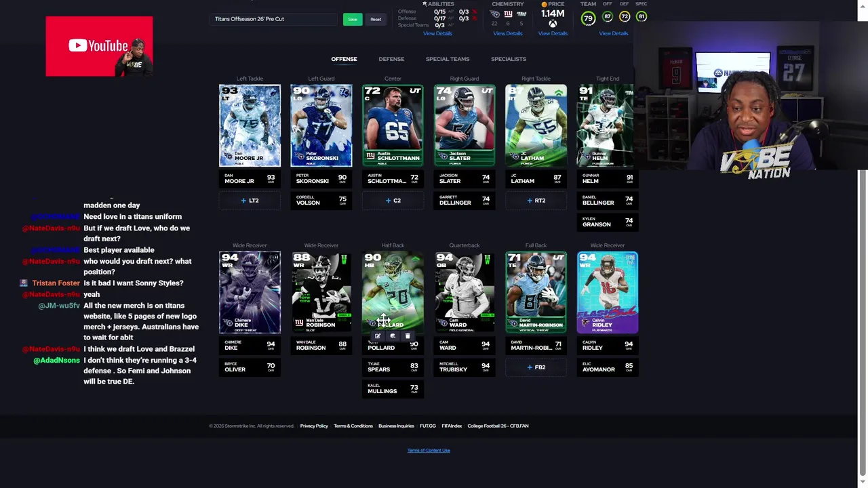Select the Wan'Dale Robinson wide receiver card
Image resolution: width=868 pixels, height=488 pixels.
pos(321,292)
